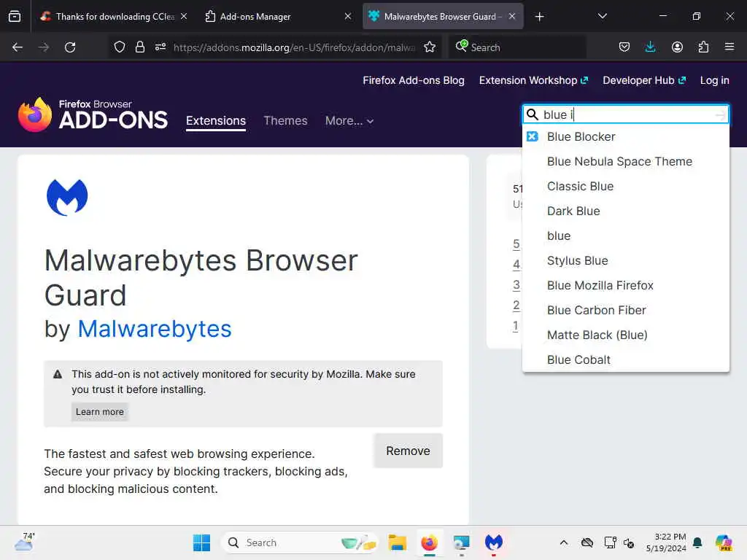
Task: Click Windows taskbar Search box
Action: tap(299, 542)
